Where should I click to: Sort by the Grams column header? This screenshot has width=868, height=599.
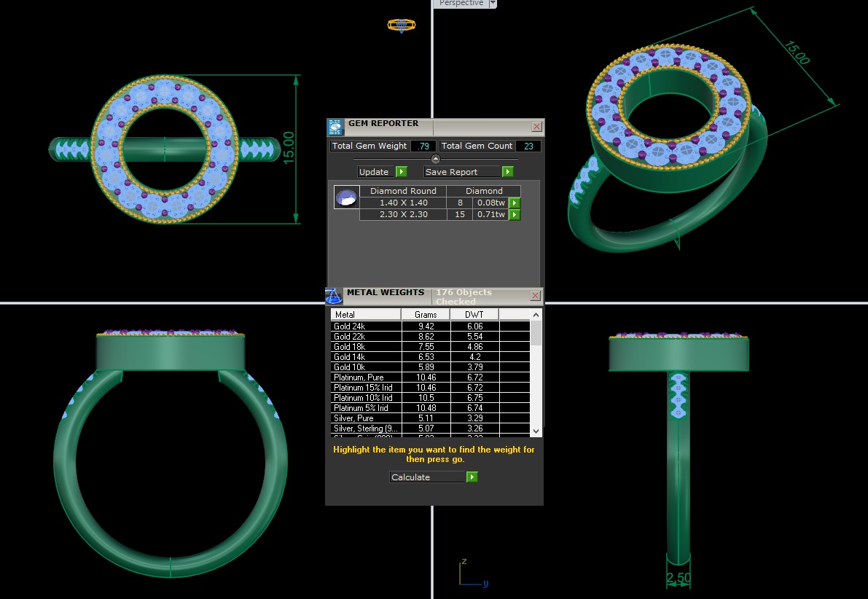coord(425,314)
